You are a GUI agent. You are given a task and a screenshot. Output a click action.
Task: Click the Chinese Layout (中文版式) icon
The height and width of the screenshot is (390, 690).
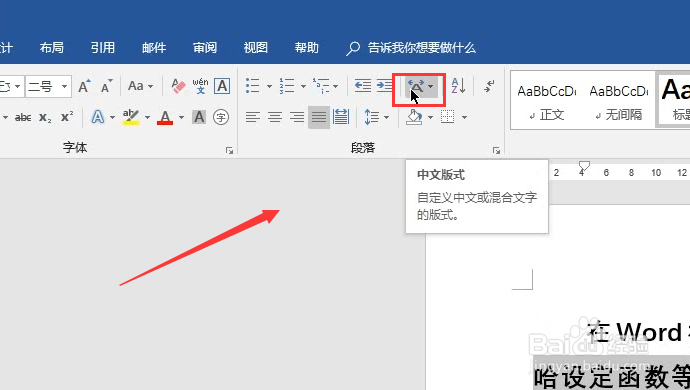pyautogui.click(x=416, y=86)
